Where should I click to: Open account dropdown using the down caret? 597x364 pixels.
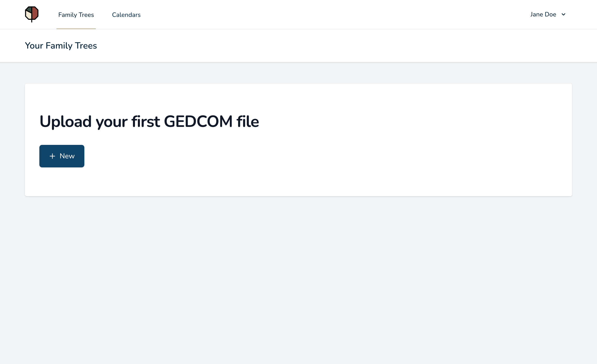pyautogui.click(x=563, y=15)
